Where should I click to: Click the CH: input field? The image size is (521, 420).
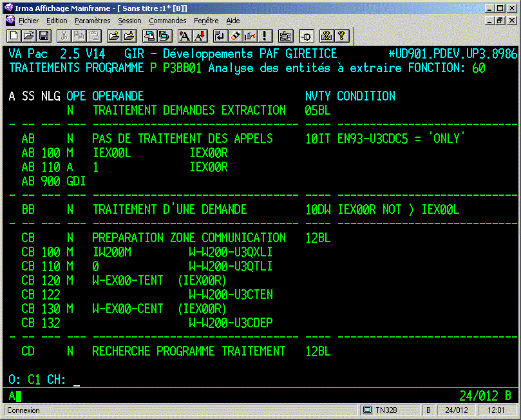click(77, 379)
